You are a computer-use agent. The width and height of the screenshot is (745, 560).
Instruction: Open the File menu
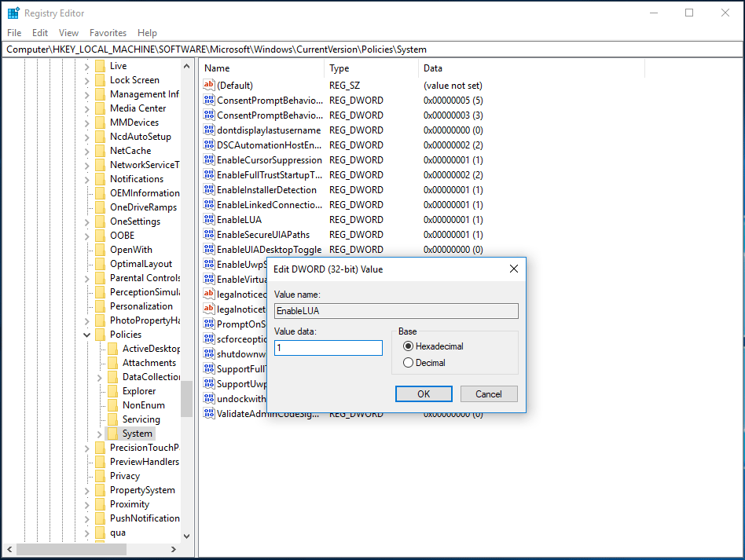14,33
